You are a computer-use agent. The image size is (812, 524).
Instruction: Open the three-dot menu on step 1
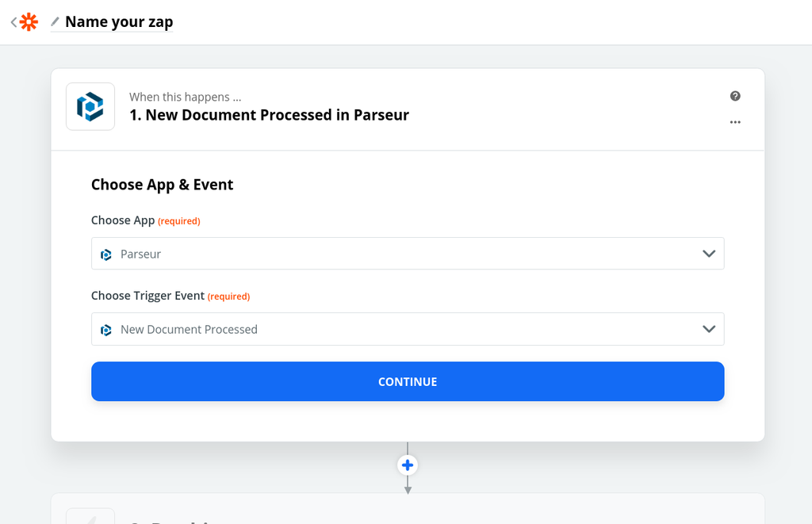pyautogui.click(x=735, y=122)
